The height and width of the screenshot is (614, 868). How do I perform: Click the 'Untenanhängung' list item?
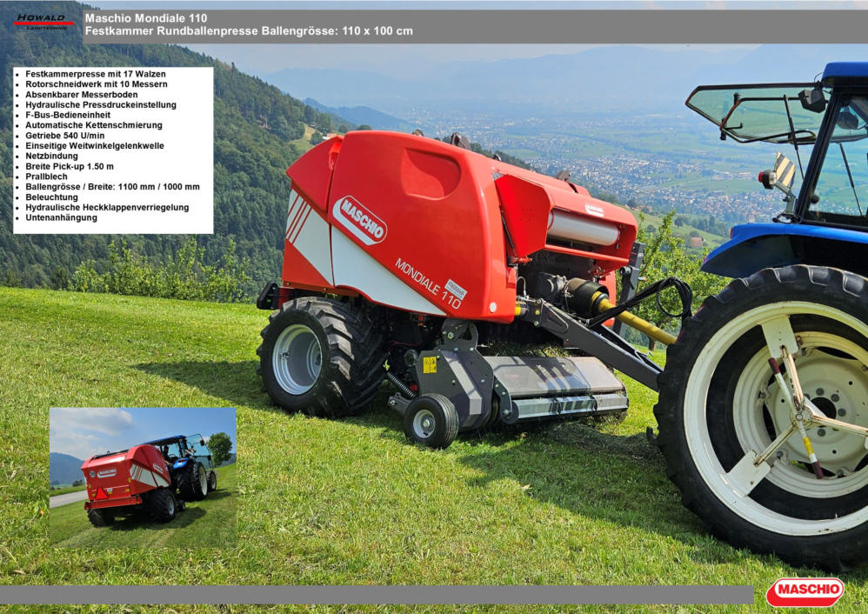[62, 217]
